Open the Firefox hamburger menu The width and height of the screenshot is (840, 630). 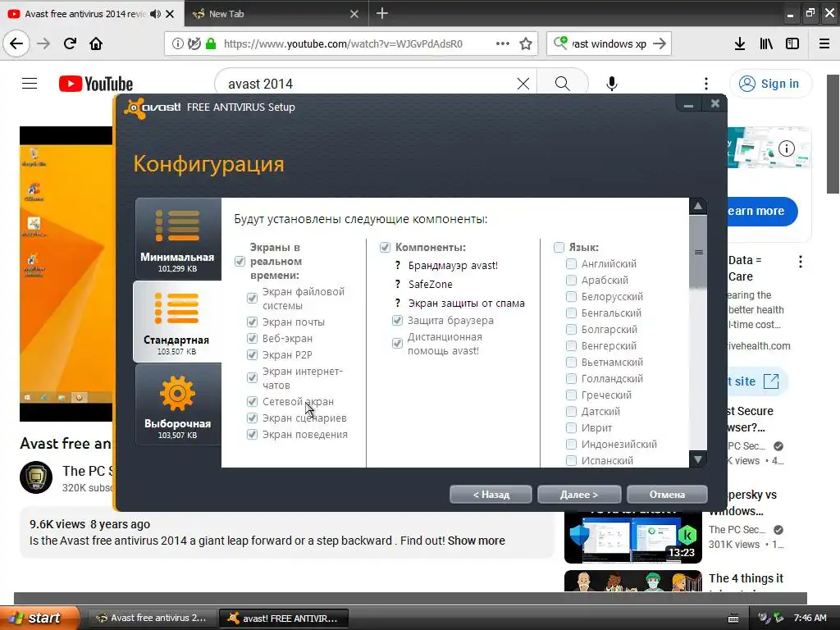click(824, 43)
